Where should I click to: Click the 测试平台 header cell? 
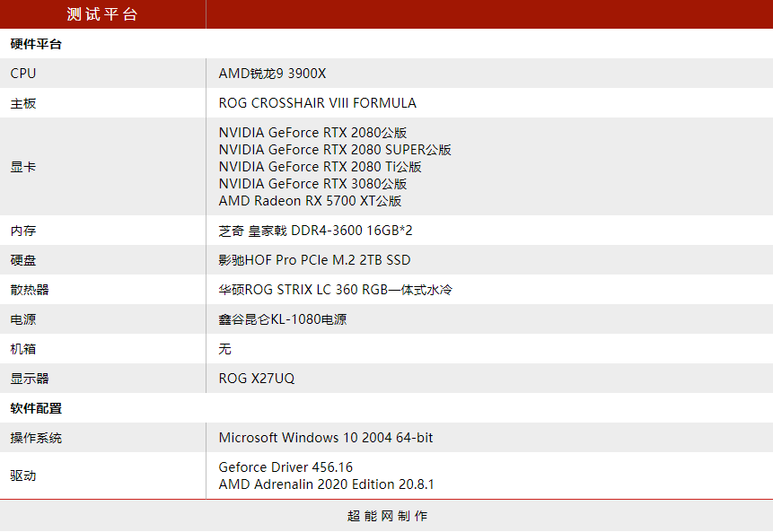click(x=103, y=14)
